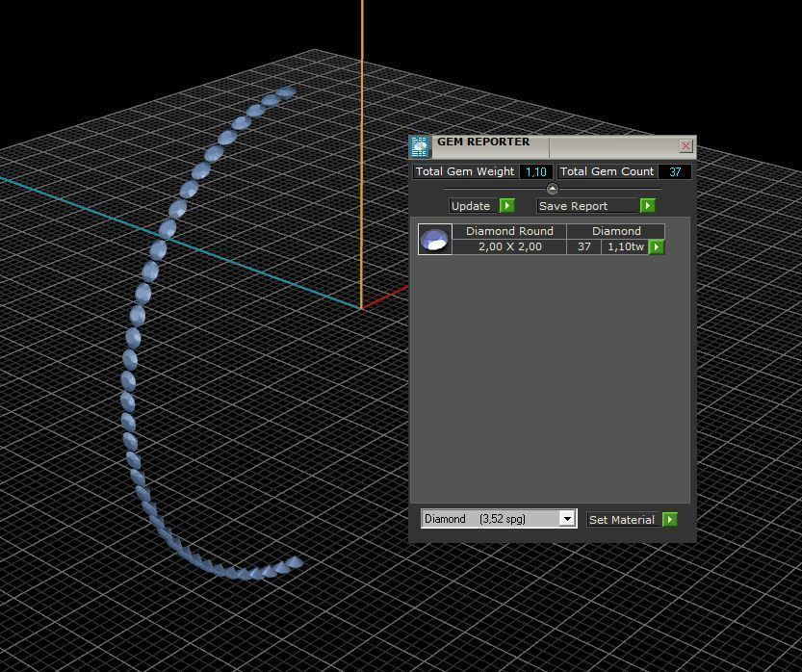Click the Set Material button
The height and width of the screenshot is (672, 802).
tap(623, 520)
